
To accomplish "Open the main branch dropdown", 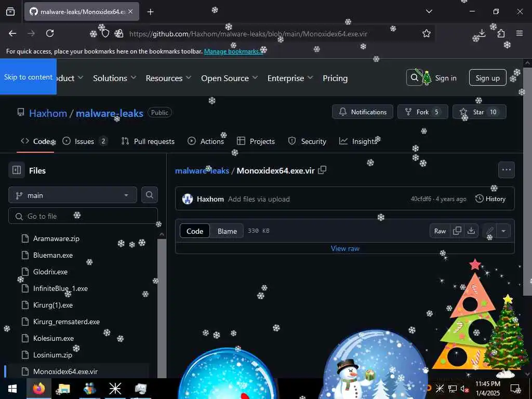I will tap(73, 195).
